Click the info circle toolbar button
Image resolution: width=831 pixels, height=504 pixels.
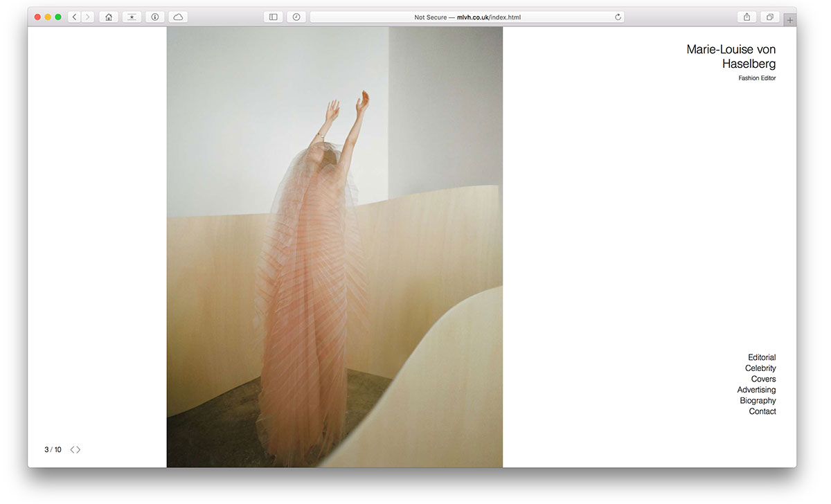154,17
